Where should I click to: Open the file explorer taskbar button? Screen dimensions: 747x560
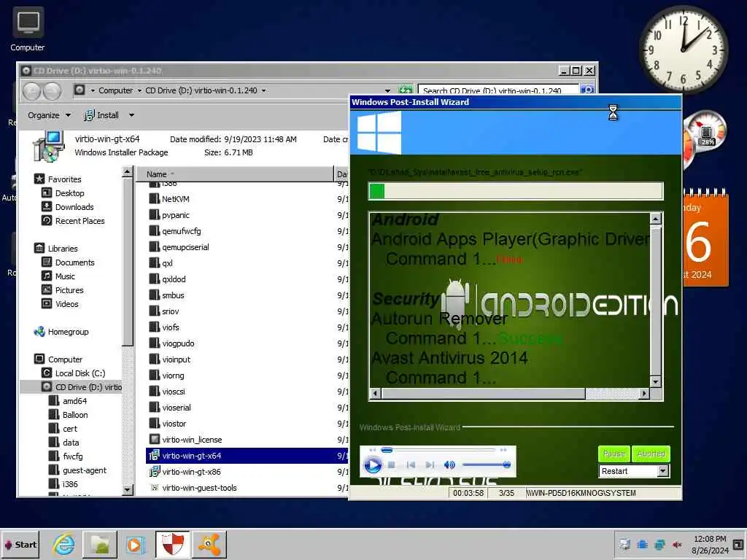99,544
